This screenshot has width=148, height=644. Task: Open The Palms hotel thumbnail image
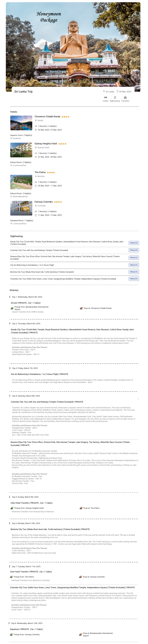pos(21,182)
